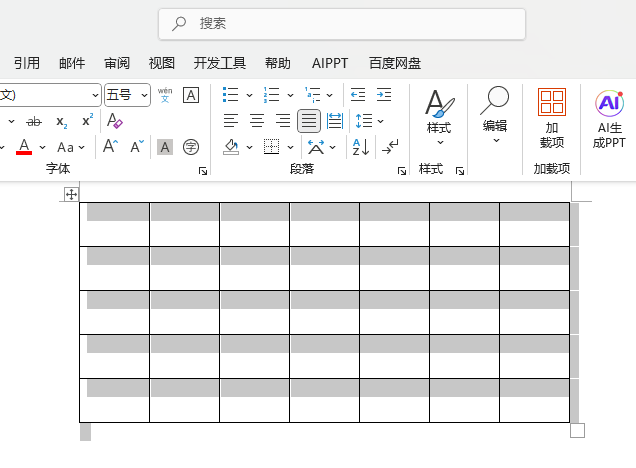
Task: Open the paragraph dialog launcher
Action: pyautogui.click(x=402, y=171)
